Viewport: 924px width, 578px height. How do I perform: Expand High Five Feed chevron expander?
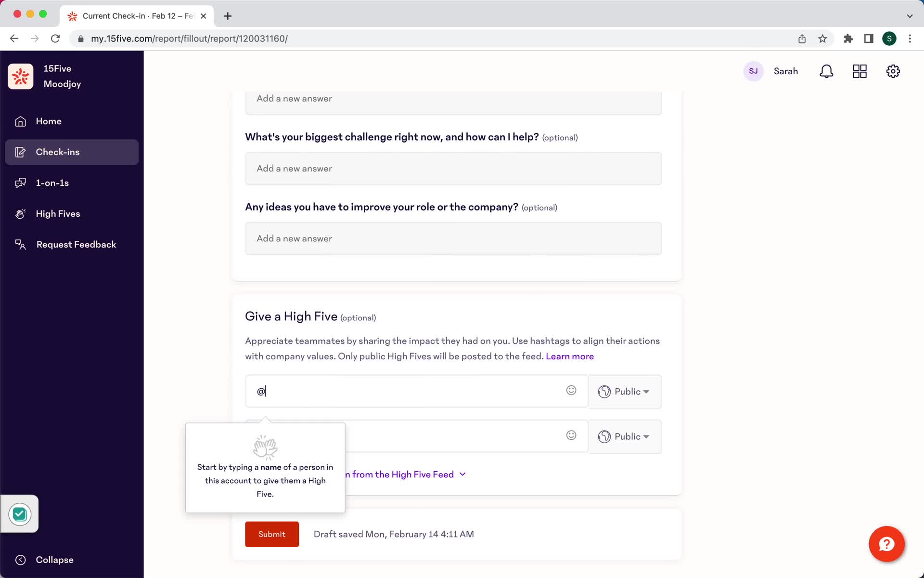click(463, 474)
